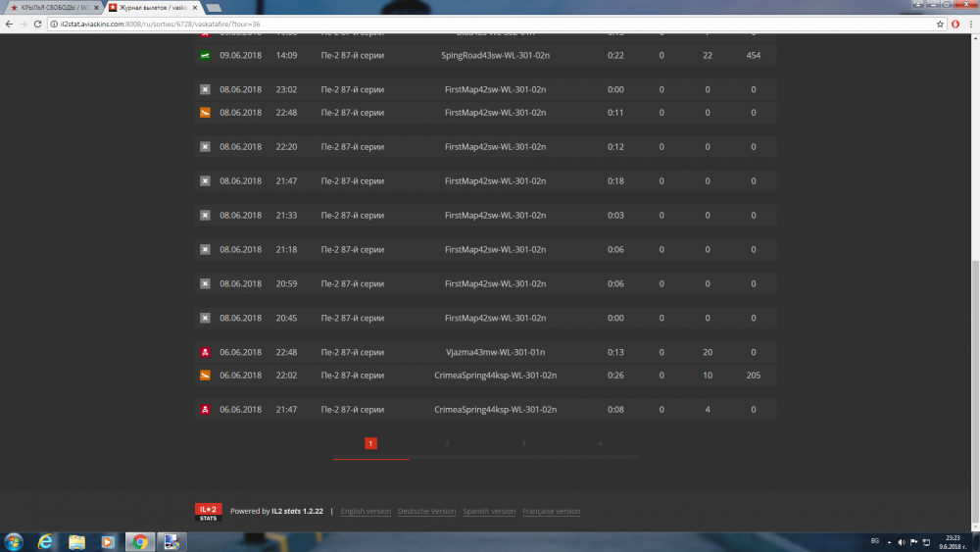The height and width of the screenshot is (552, 980).
Task: Select page 1 in the pagination
Action: 370,443
